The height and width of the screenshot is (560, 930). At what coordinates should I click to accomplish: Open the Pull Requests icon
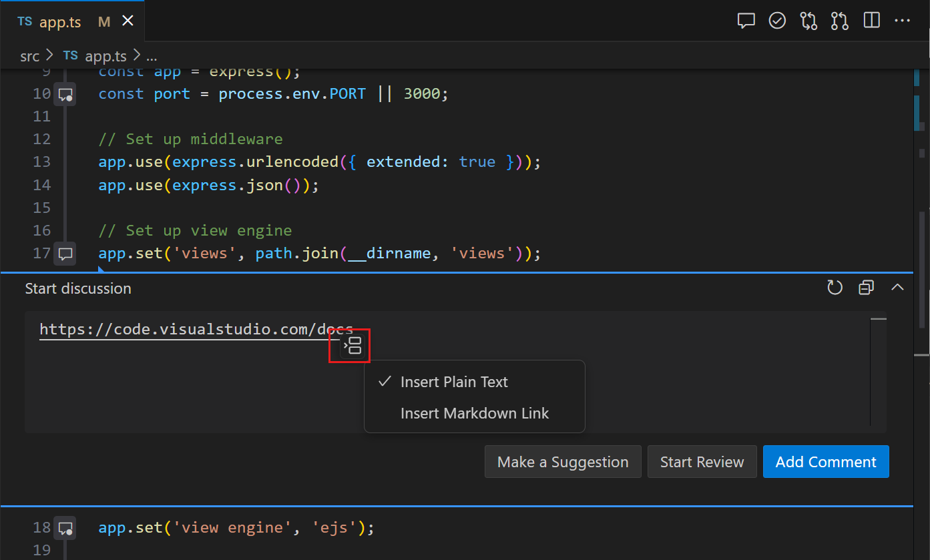click(839, 21)
